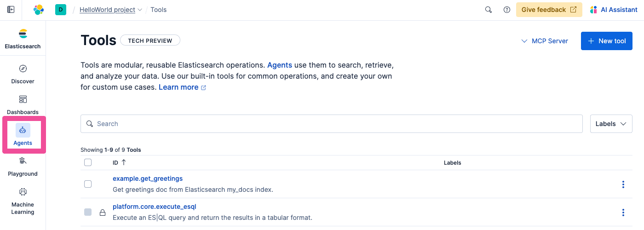Image resolution: width=644 pixels, height=230 pixels.
Task: Click the Elastic logo in header
Action: click(x=39, y=10)
